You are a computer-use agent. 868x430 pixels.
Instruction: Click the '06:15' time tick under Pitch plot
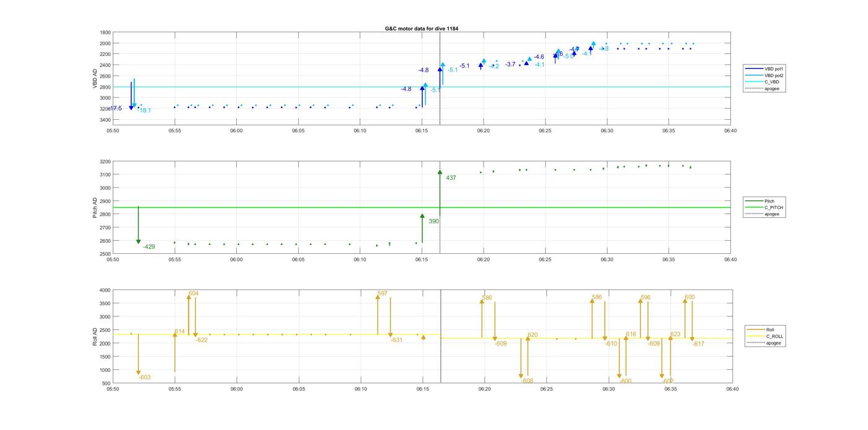coord(422,260)
